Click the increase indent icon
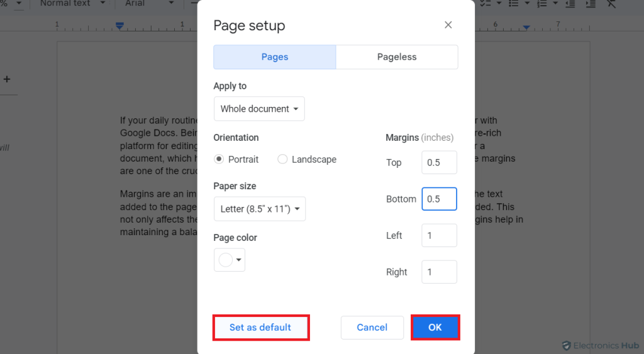 [x=590, y=3]
